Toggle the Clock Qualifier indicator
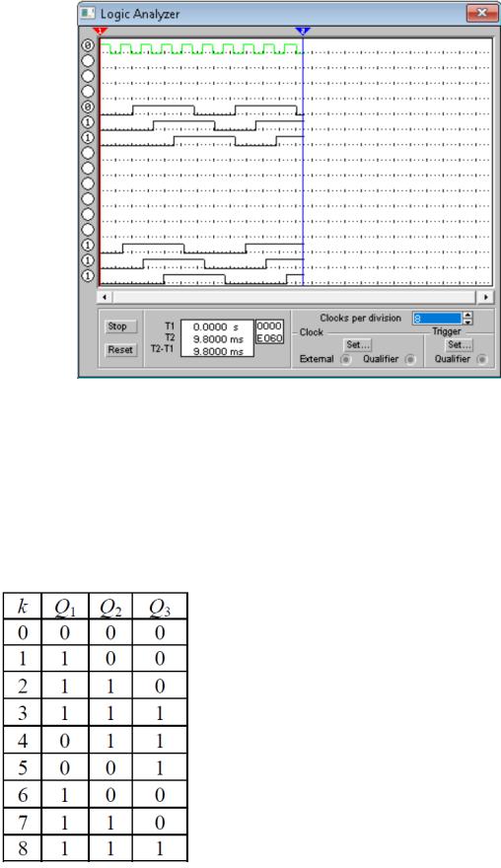Image resolution: width=501 pixels, height=868 pixels. pos(410,360)
